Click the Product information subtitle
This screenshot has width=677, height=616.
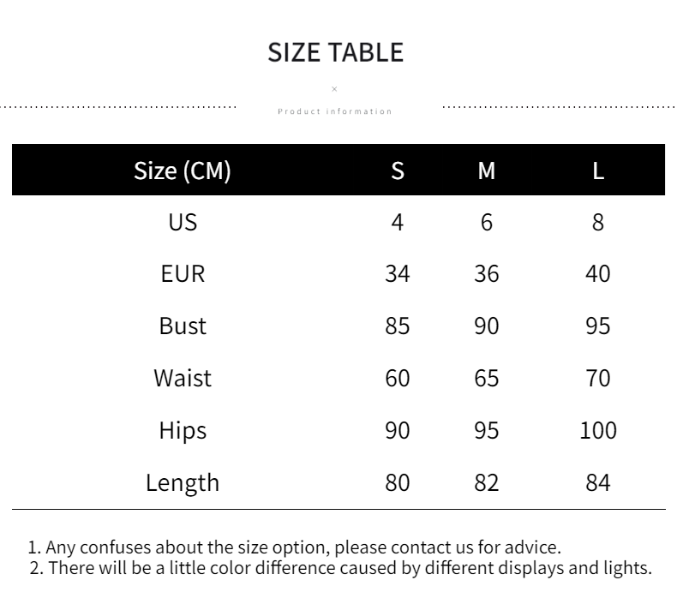[335, 111]
